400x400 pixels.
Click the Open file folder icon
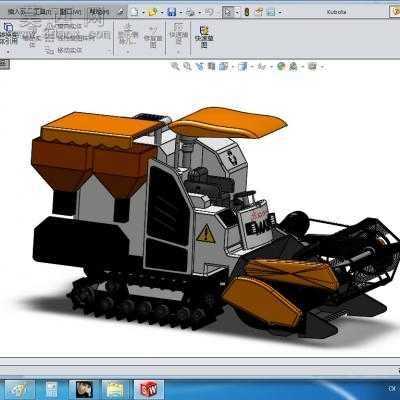pyautogui.click(x=153, y=12)
